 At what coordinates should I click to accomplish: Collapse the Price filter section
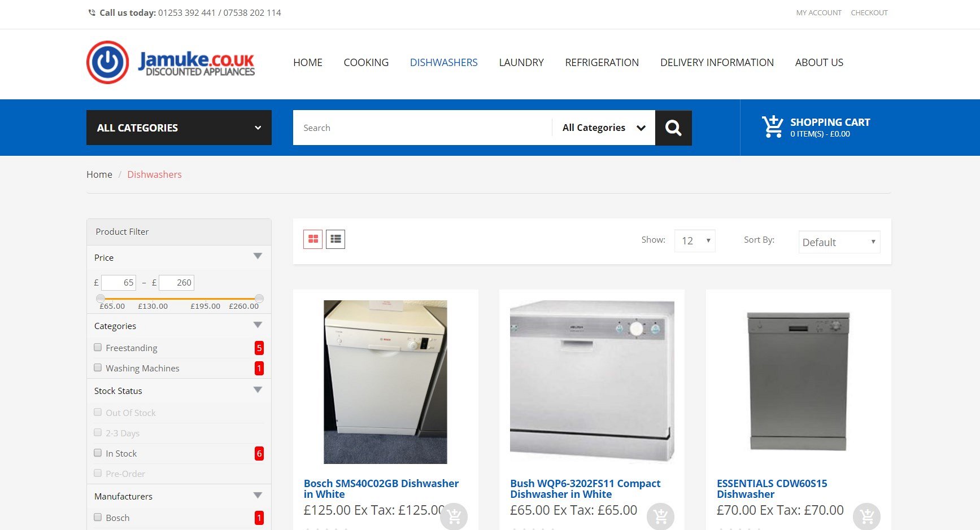click(x=258, y=257)
